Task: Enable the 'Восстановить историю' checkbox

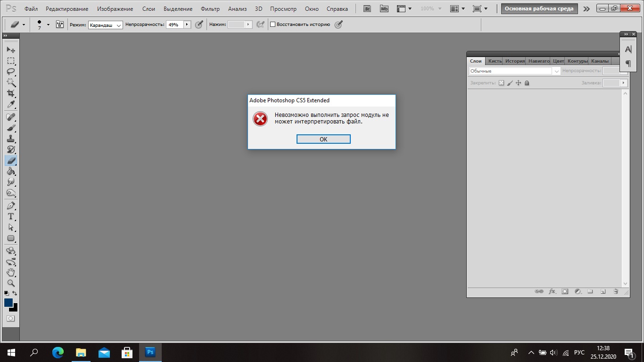Action: click(x=272, y=25)
